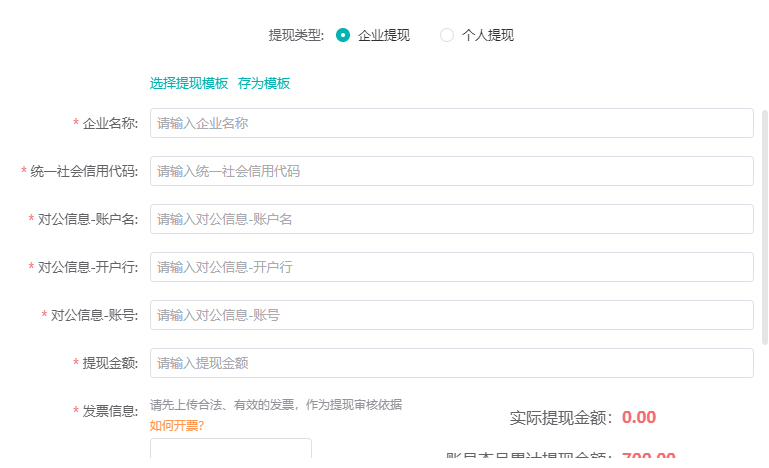The image size is (769, 468).
Task: Click the 实际提现金额 value 0.00
Action: pyautogui.click(x=638, y=417)
